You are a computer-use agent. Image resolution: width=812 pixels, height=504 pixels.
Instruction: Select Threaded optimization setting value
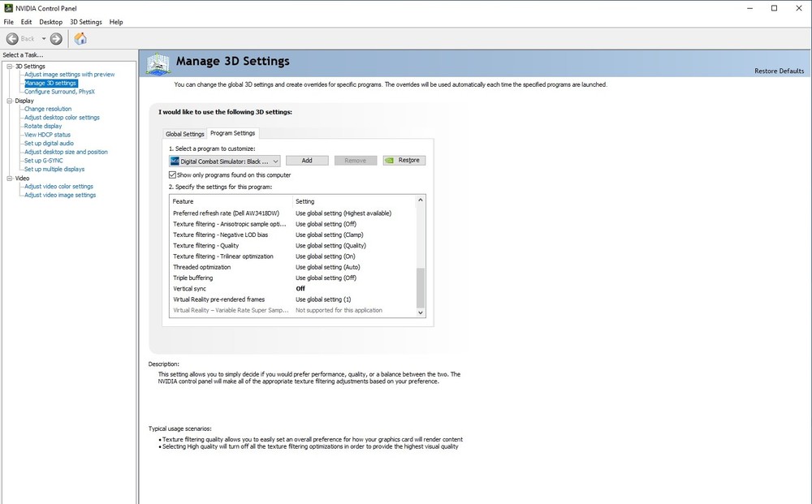[x=327, y=268]
